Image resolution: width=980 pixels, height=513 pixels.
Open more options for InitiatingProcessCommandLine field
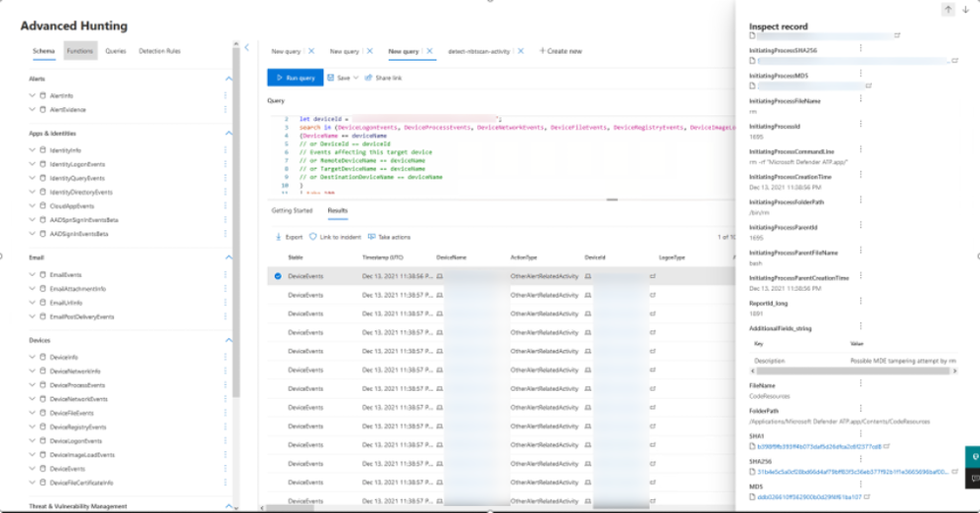click(860, 149)
